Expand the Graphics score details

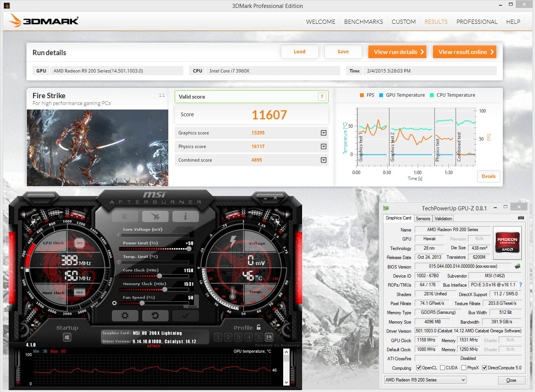click(x=324, y=133)
